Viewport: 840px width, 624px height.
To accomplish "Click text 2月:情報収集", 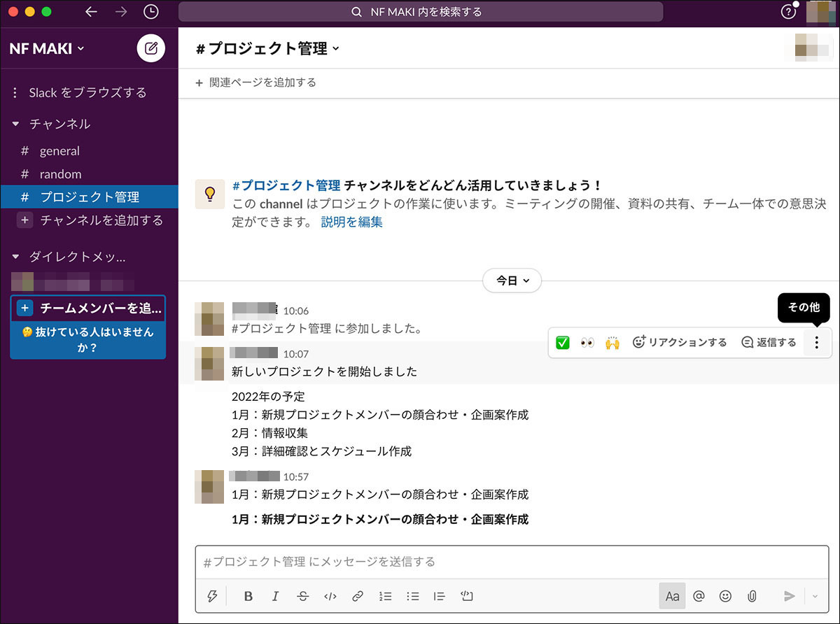I will (269, 433).
